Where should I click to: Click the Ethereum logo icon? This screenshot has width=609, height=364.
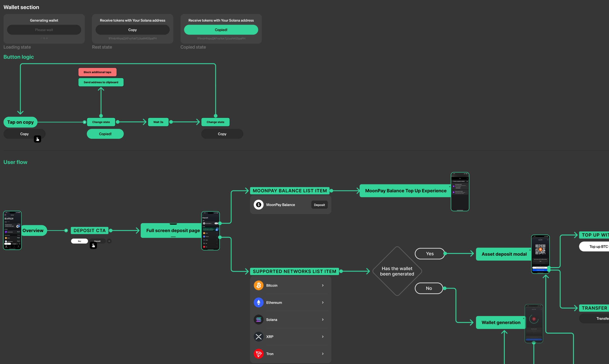pos(258,302)
